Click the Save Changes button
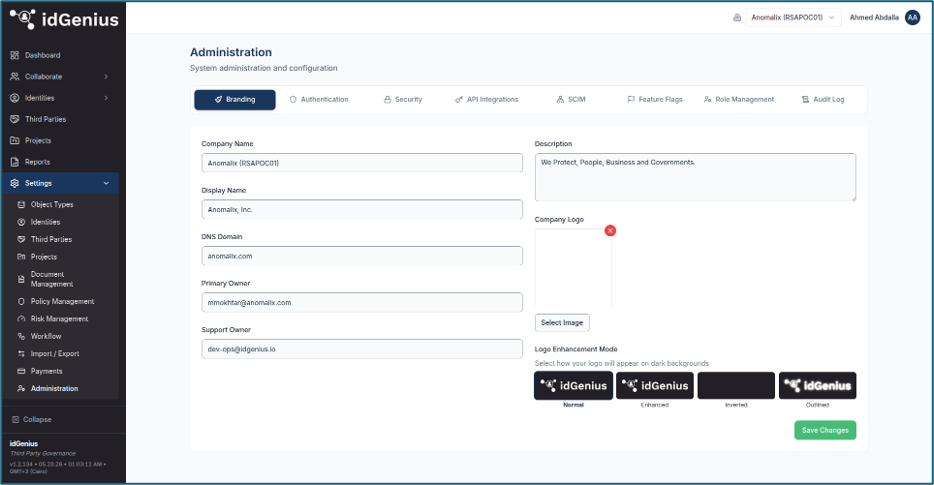 825,430
